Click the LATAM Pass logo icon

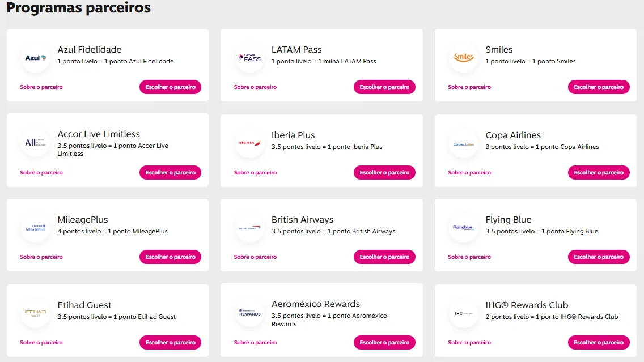pyautogui.click(x=249, y=58)
